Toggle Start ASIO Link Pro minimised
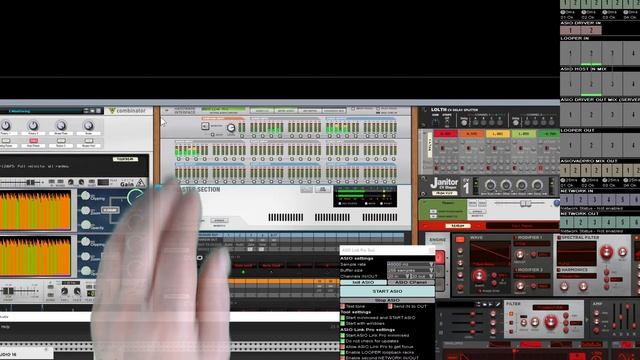The width and height of the screenshot is (640, 360). [x=343, y=335]
